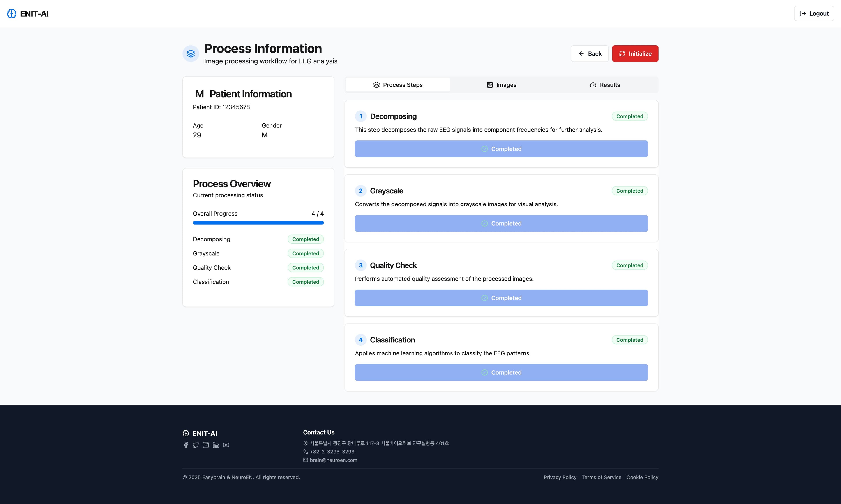This screenshot has width=841, height=504.
Task: Click overview Completed badge next to Classification
Action: [306, 282]
